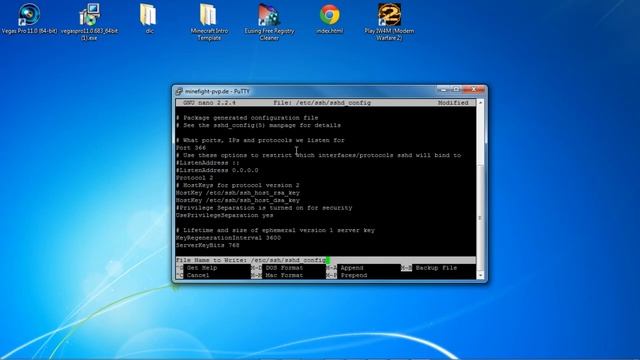The height and width of the screenshot is (360, 640).
Task: Click the PuTTY scrollbar down arrow
Action: pos(480,276)
